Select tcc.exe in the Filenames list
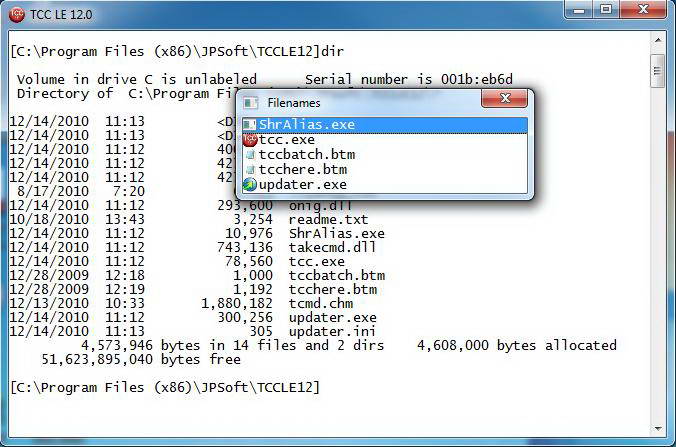 (x=385, y=140)
